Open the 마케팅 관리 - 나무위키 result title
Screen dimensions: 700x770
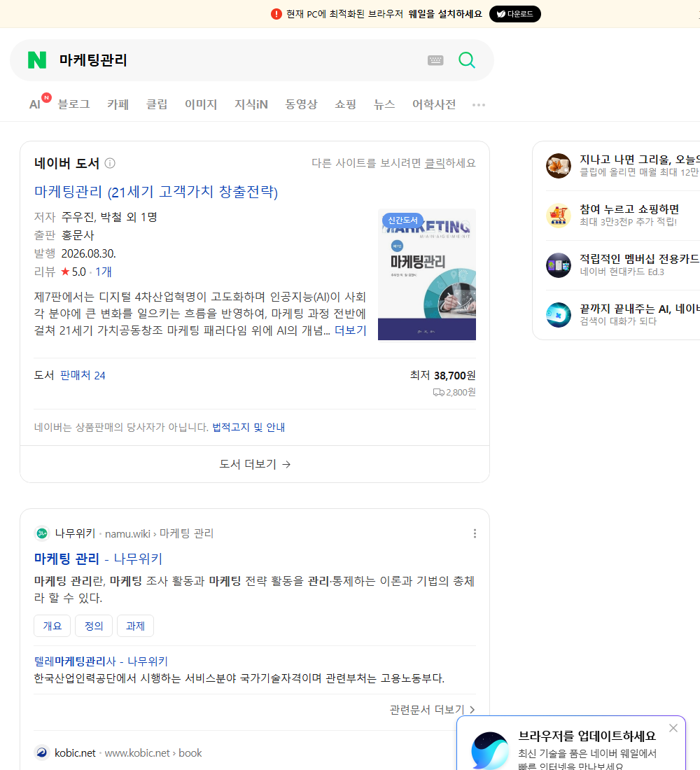pyautogui.click(x=98, y=559)
